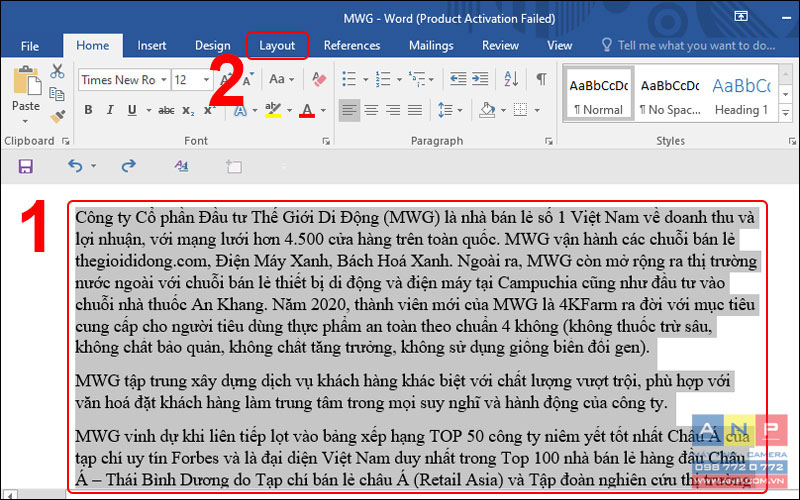Apply bullet list formatting

point(349,79)
